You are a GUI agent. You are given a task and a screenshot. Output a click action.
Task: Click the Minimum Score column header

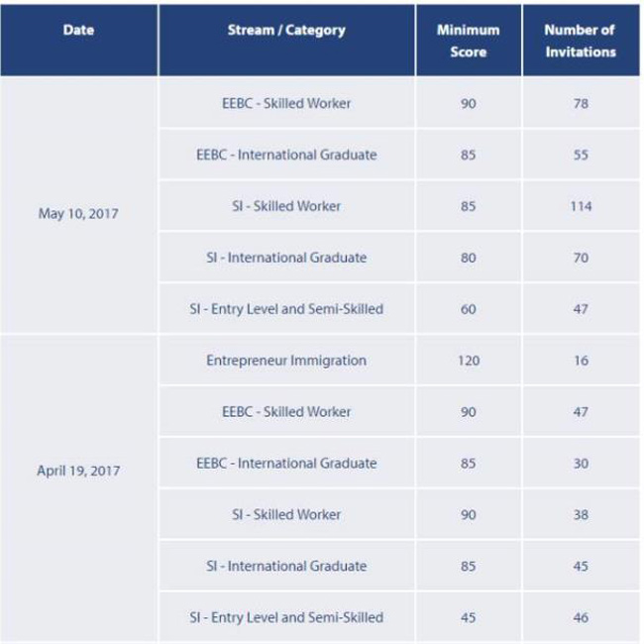(x=468, y=41)
